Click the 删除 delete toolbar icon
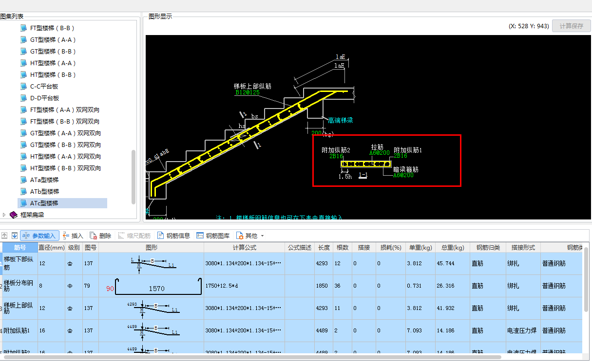 tap(101, 236)
